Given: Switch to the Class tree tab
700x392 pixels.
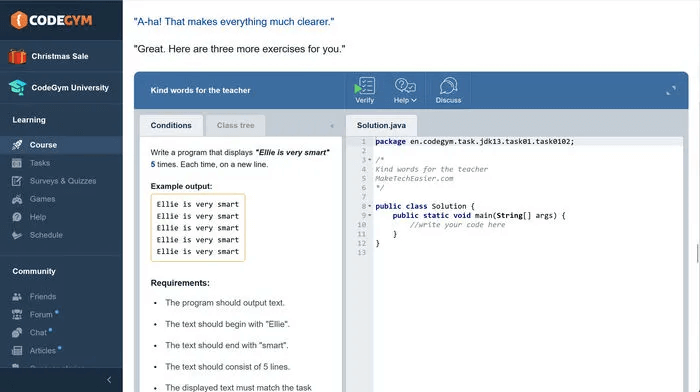Looking at the screenshot, I should [235, 125].
